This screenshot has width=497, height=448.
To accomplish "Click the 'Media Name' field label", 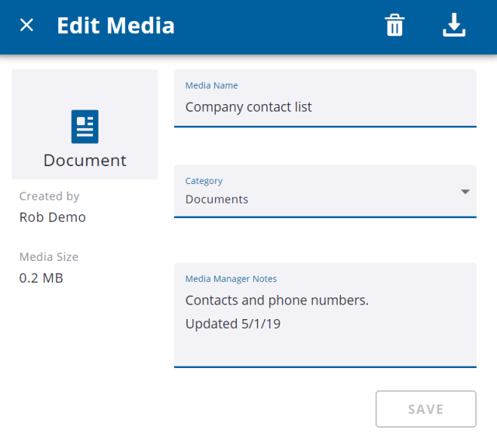I will [212, 85].
